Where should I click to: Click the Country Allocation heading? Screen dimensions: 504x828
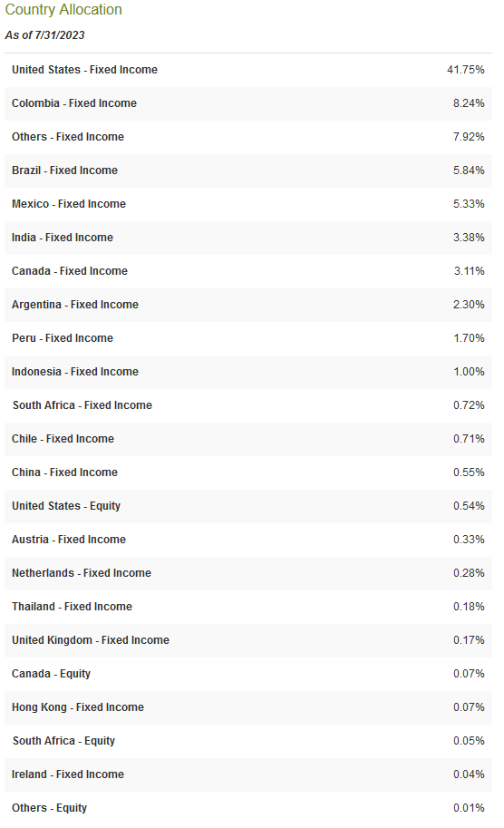(x=63, y=9)
